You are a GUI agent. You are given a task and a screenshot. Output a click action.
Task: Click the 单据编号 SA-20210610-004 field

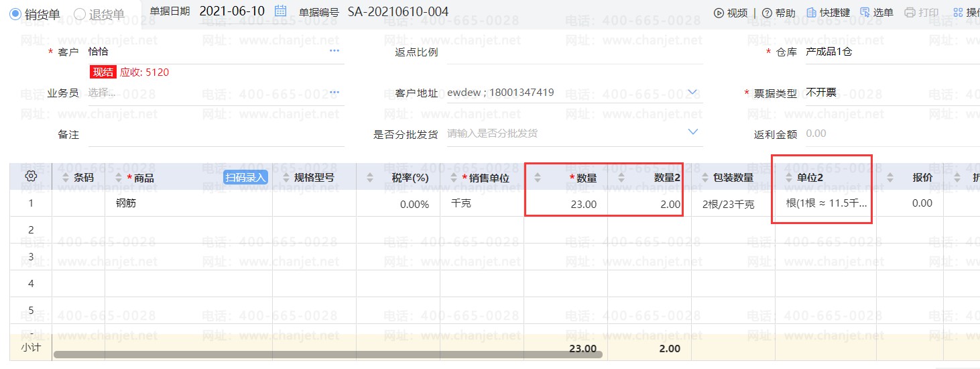click(x=398, y=11)
